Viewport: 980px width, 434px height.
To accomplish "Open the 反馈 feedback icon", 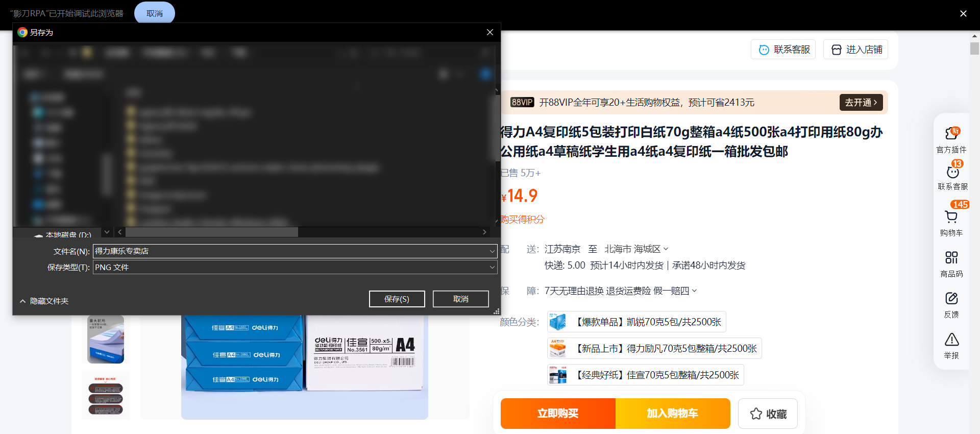I will pyautogui.click(x=951, y=305).
